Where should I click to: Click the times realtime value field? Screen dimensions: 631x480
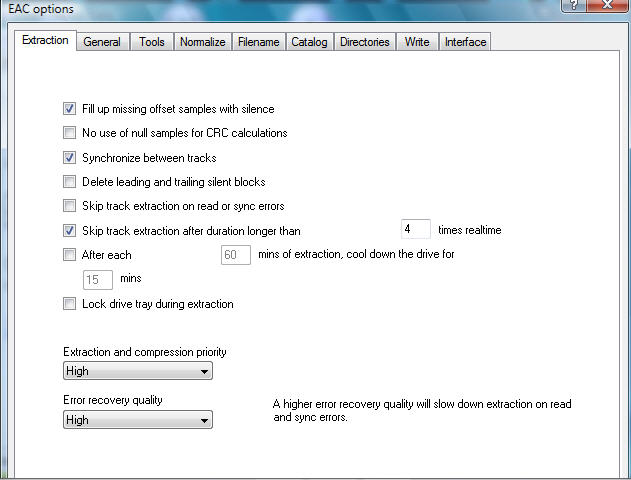(x=416, y=229)
